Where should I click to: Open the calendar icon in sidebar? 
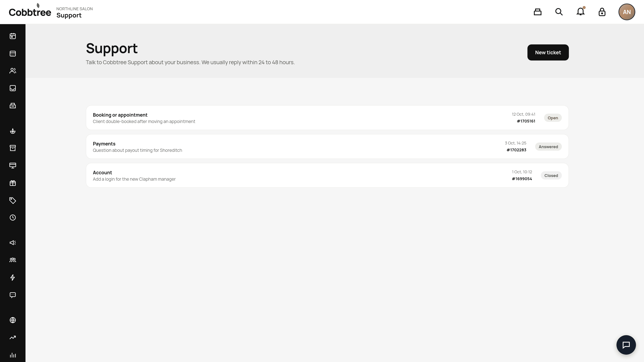(x=13, y=36)
